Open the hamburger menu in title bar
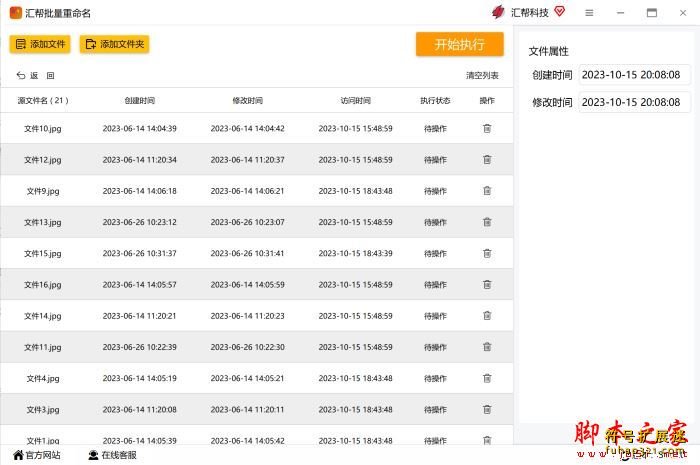 point(589,13)
